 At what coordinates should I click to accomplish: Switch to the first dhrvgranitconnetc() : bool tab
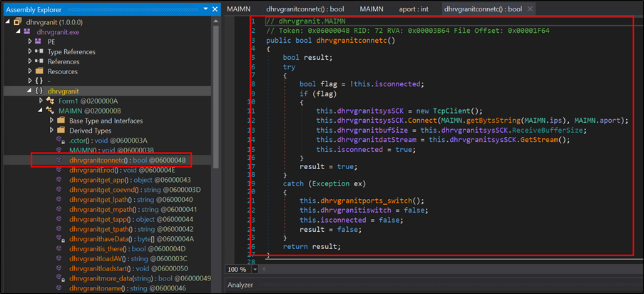[305, 9]
